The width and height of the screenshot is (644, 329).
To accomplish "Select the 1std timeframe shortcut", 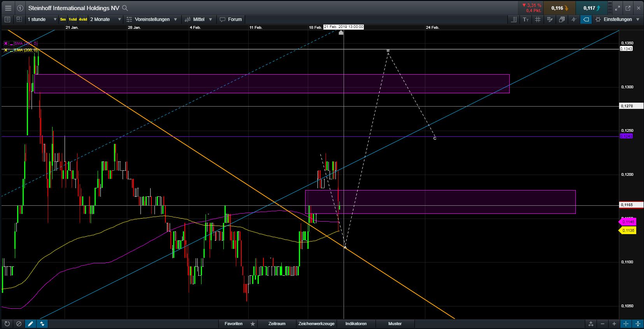I will point(73,19).
